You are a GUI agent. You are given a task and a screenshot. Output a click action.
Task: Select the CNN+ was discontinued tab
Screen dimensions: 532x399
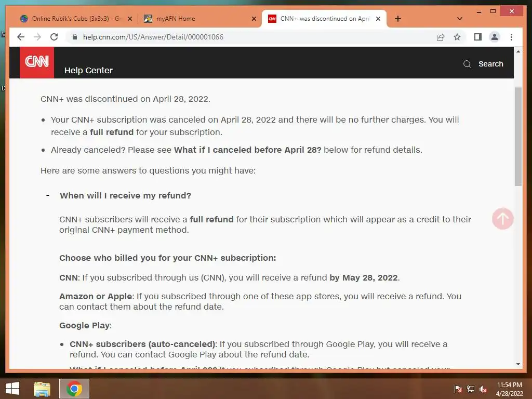pyautogui.click(x=324, y=19)
